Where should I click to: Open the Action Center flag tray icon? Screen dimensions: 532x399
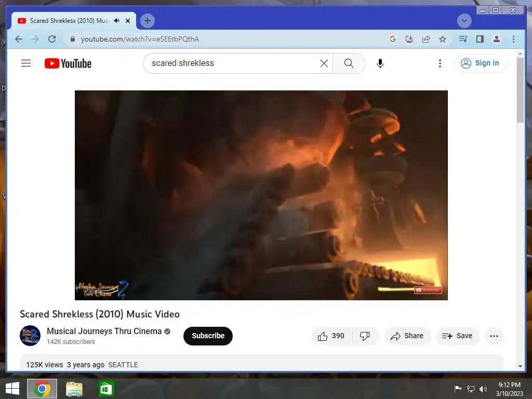[458, 389]
